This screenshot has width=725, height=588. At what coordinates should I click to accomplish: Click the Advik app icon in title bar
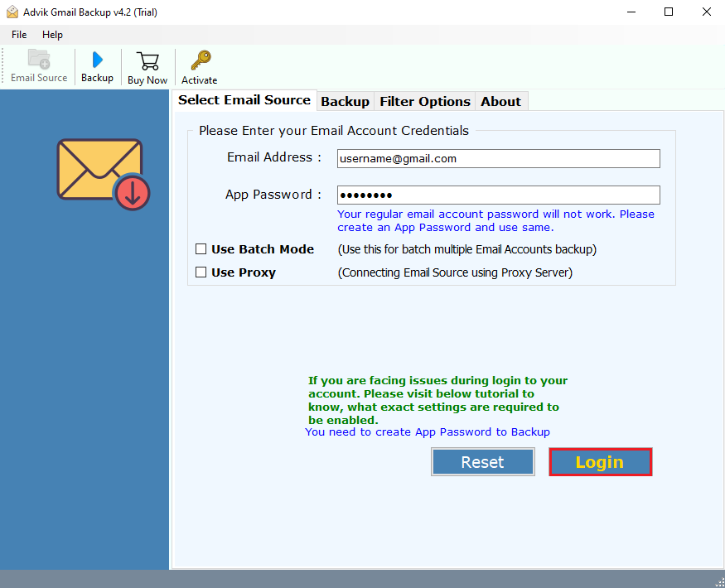[12, 12]
